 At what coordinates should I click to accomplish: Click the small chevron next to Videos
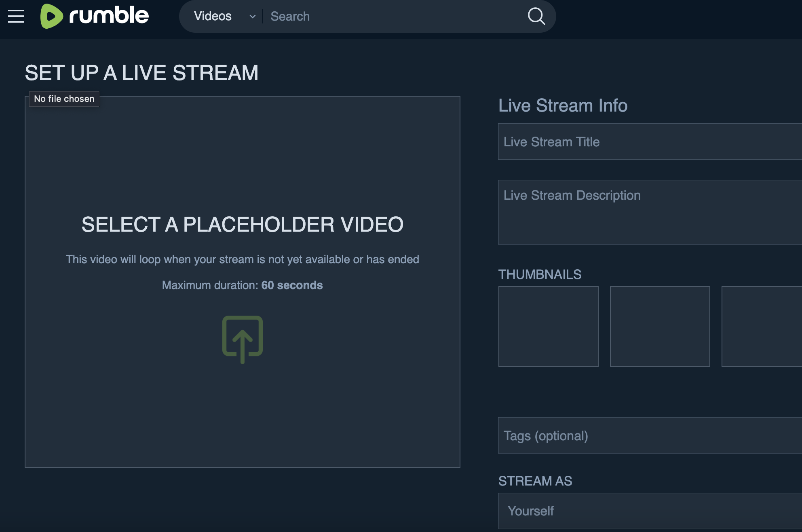click(x=253, y=17)
